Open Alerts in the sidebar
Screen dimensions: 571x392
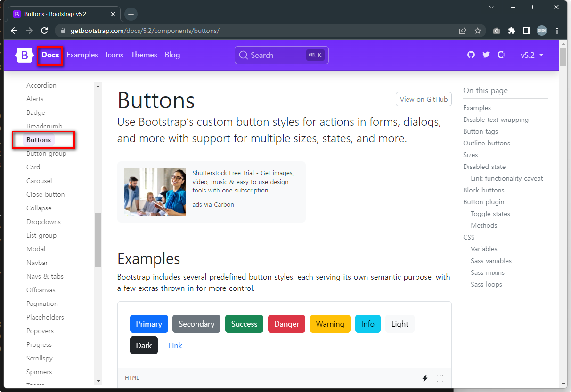pos(35,99)
